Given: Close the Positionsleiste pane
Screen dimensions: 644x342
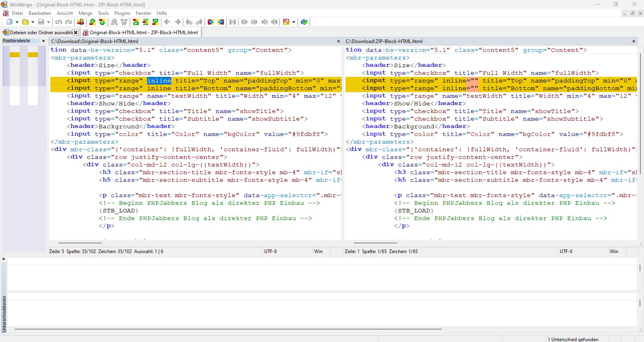Looking at the screenshot, I should [x=43, y=41].
